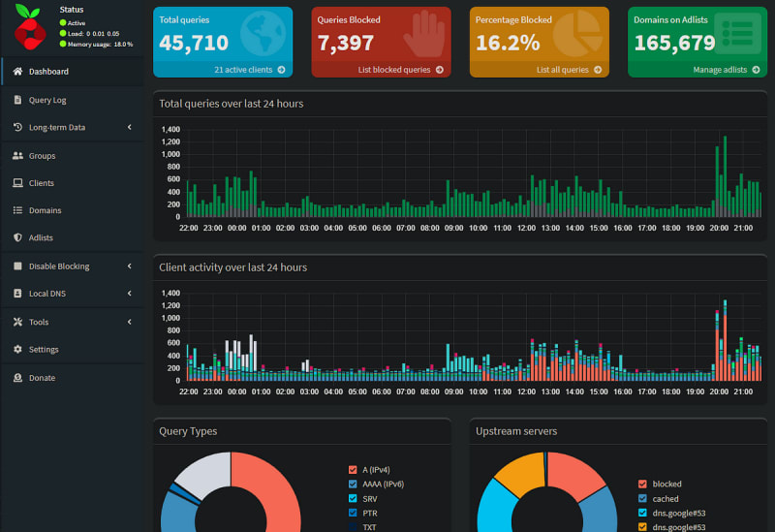Click the Domains list icon
The image size is (775, 532).
18,210
